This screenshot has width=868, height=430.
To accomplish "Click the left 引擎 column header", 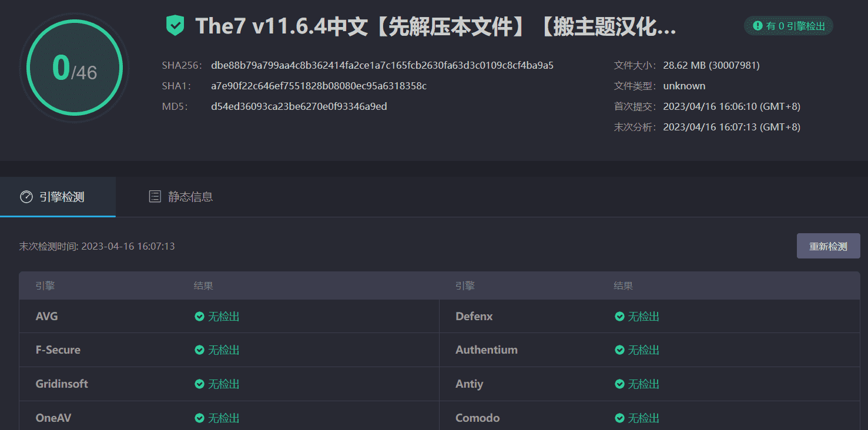I will click(x=45, y=286).
